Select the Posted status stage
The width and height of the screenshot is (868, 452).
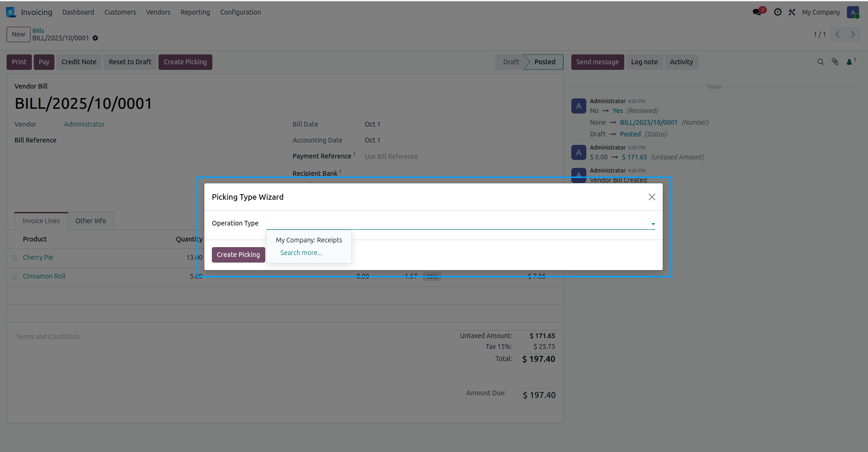click(x=545, y=62)
